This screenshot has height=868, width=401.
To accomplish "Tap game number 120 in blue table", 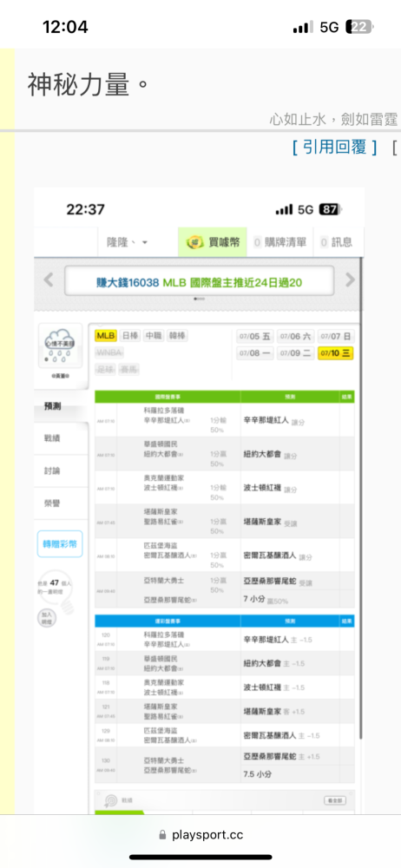I will (106, 635).
